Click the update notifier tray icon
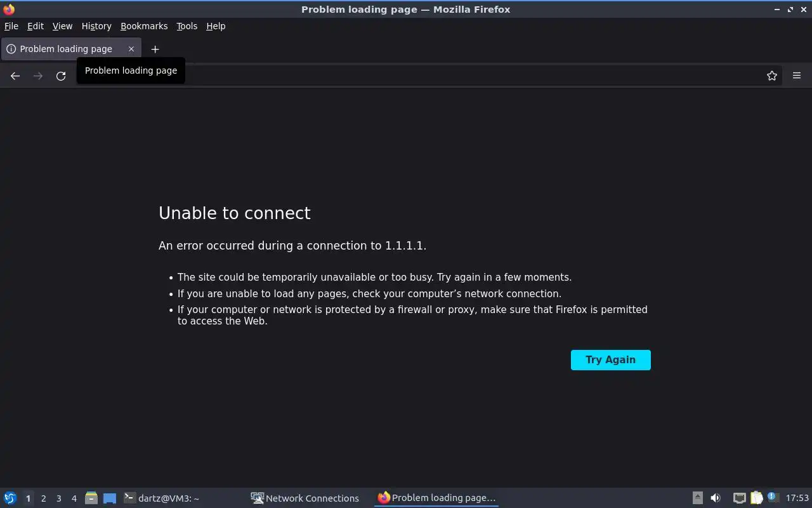Screen dimensions: 812x508 click(773, 498)
